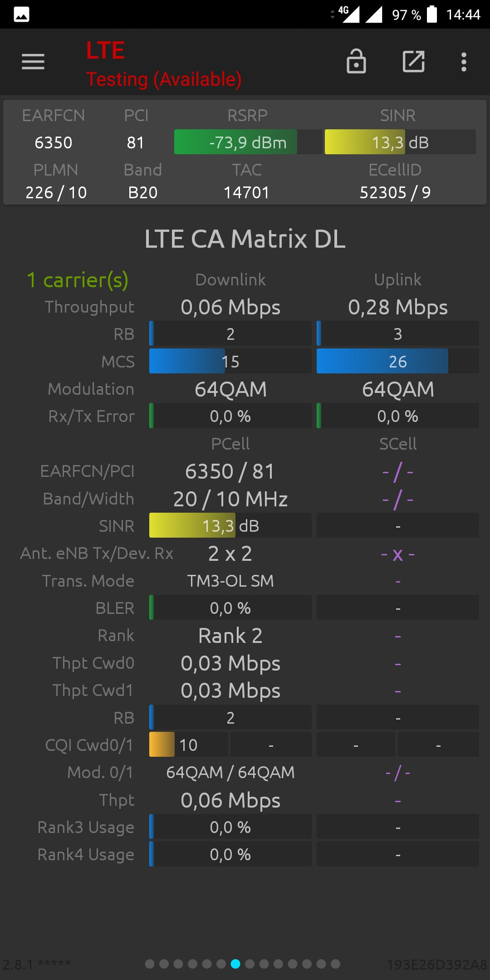
Task: Tap the battery icon in status bar
Action: click(x=432, y=14)
